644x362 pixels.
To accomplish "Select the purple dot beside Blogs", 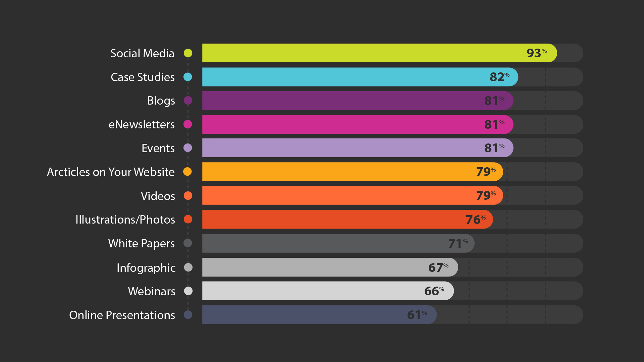I will (x=188, y=101).
